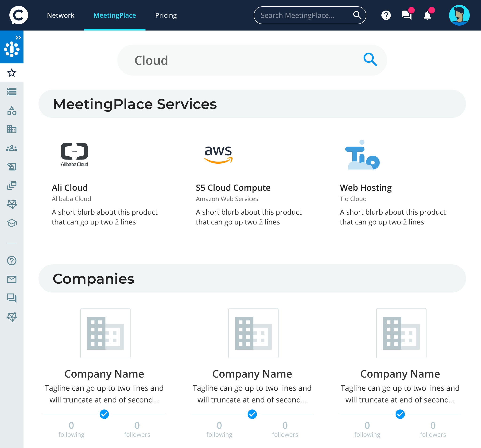Open the third company building thumbnail
Screen dimensions: 481x448
[401, 333]
